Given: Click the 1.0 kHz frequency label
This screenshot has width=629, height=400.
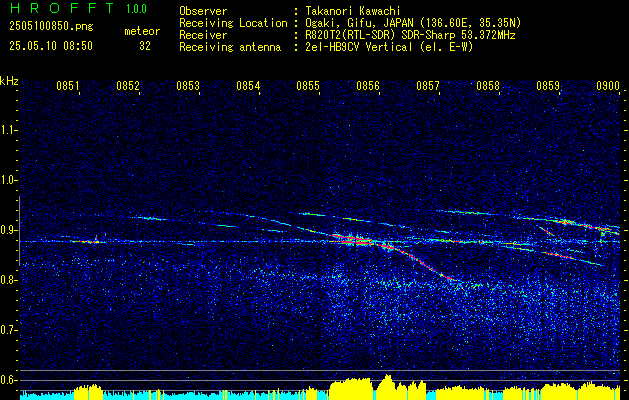Looking at the screenshot, I should coord(8,180).
